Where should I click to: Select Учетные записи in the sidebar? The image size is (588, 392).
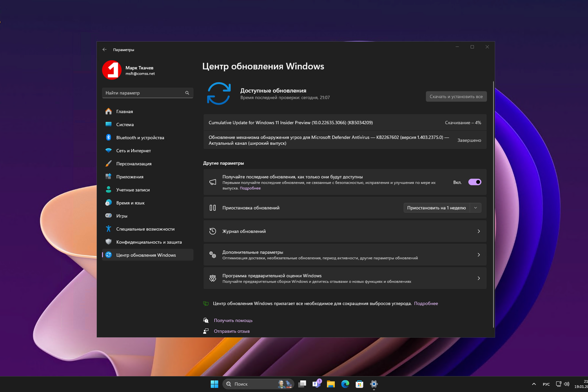147,190
